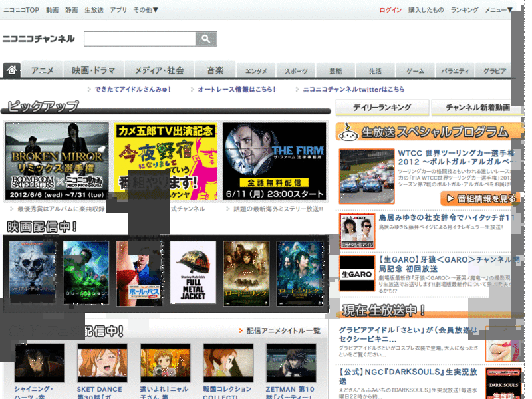This screenshot has height=399, width=532.
Task: Open the BROKEN MIRROR remix banner
Action: click(57, 162)
